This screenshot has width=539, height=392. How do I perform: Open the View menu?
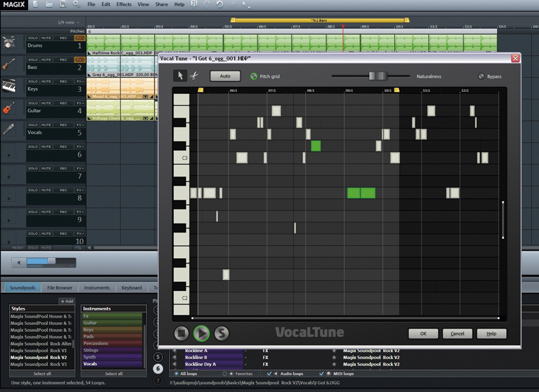(144, 4)
